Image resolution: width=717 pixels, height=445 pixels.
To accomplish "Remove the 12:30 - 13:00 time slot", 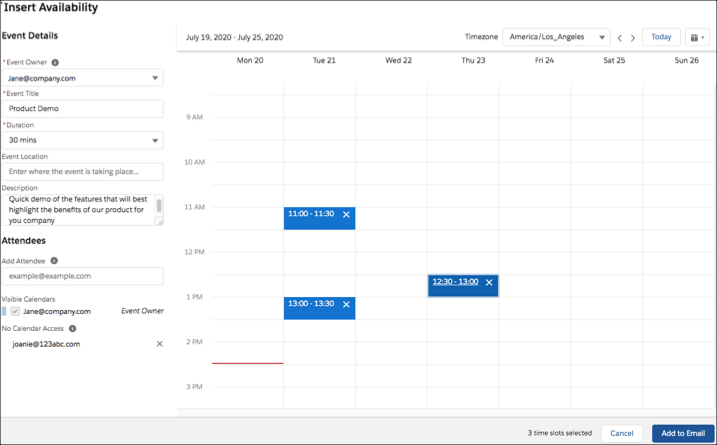I will point(489,282).
